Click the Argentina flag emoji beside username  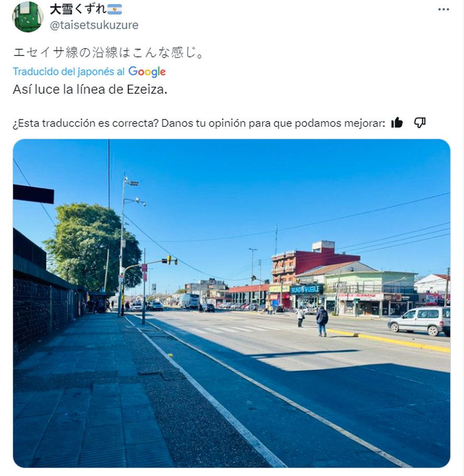pyautogui.click(x=115, y=9)
